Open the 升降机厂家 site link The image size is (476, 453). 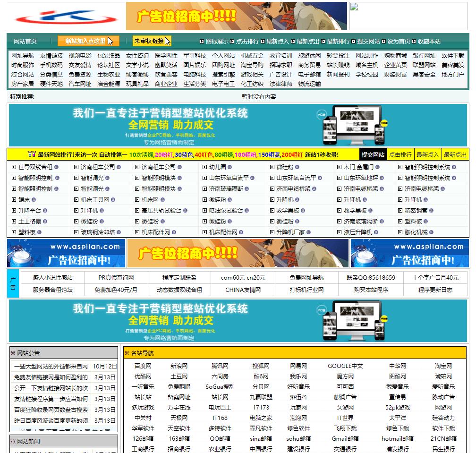coord(290,232)
